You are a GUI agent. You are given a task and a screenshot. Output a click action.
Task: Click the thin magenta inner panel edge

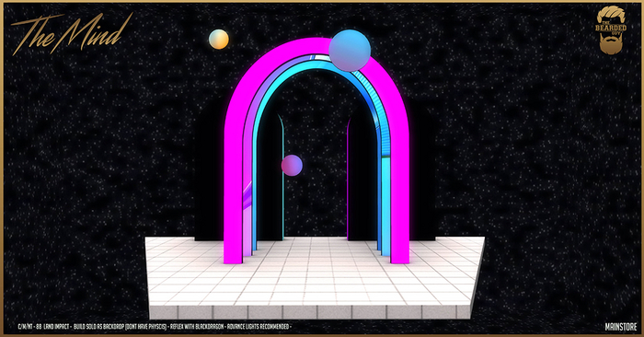click(x=348, y=179)
